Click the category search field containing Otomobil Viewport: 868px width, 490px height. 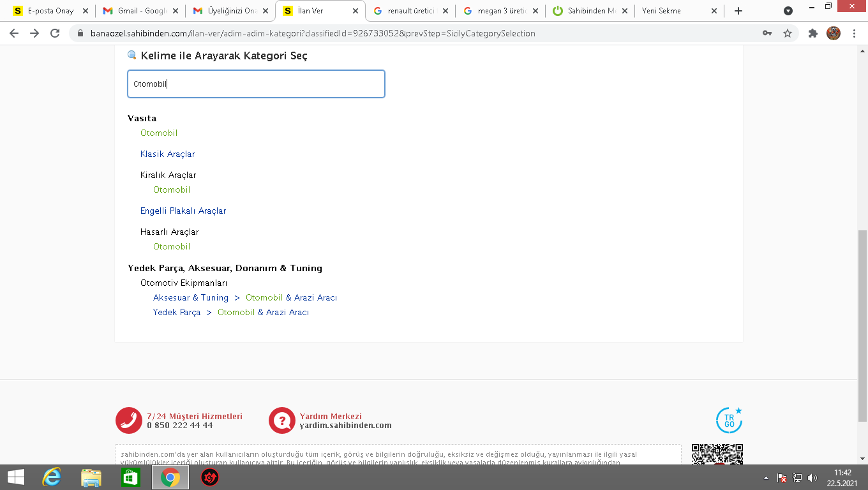pos(256,84)
